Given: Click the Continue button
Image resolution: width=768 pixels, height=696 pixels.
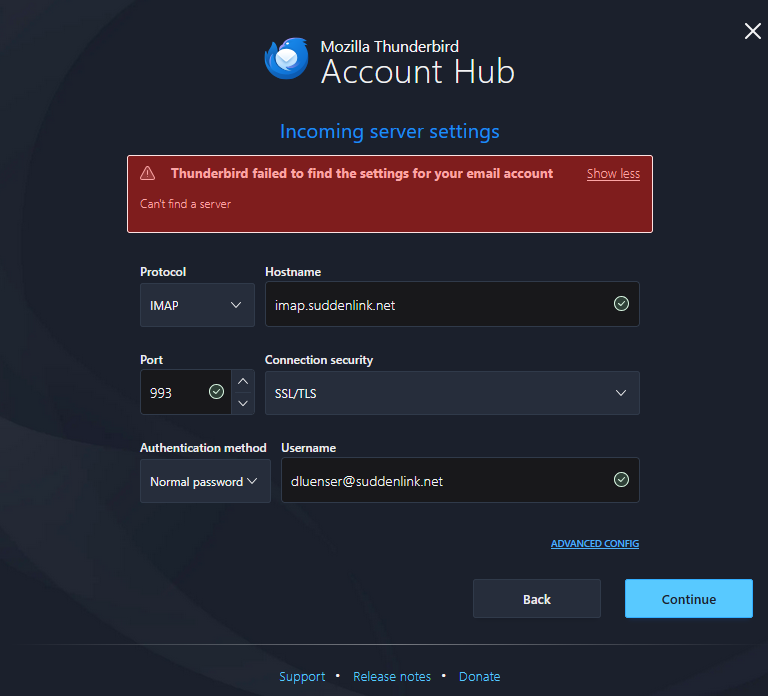Looking at the screenshot, I should [x=689, y=599].
